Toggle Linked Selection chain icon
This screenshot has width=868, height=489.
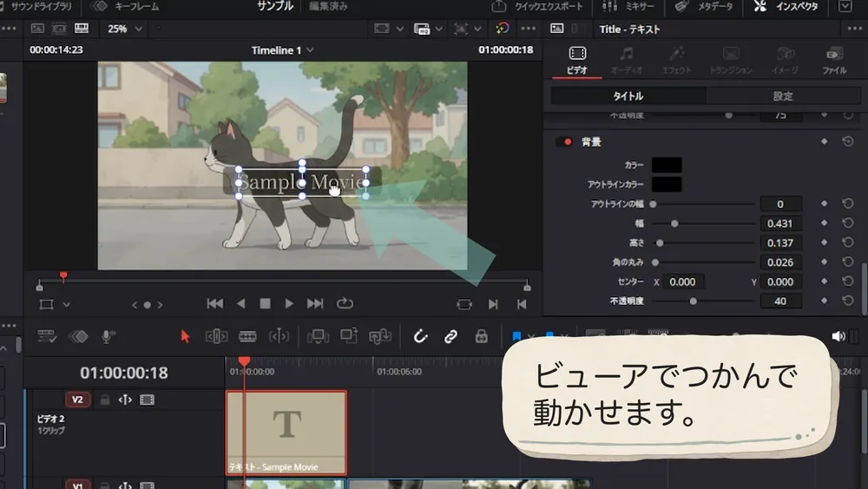click(x=450, y=336)
